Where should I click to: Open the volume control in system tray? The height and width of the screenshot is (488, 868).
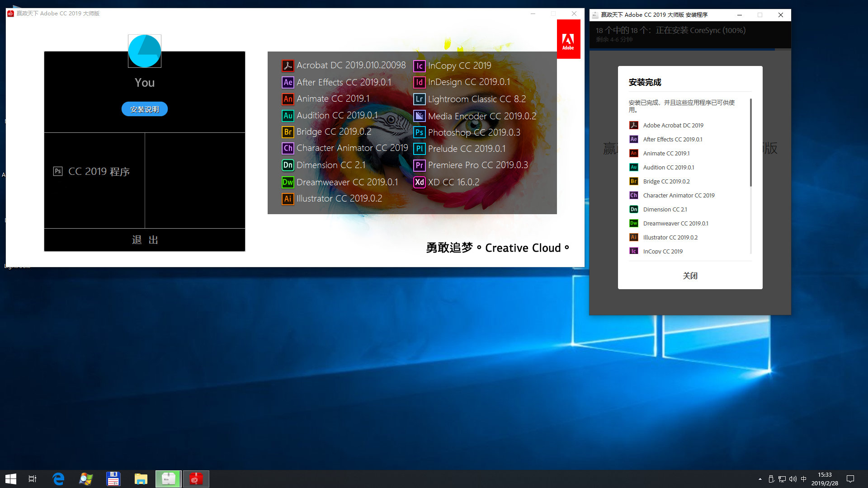click(x=793, y=479)
